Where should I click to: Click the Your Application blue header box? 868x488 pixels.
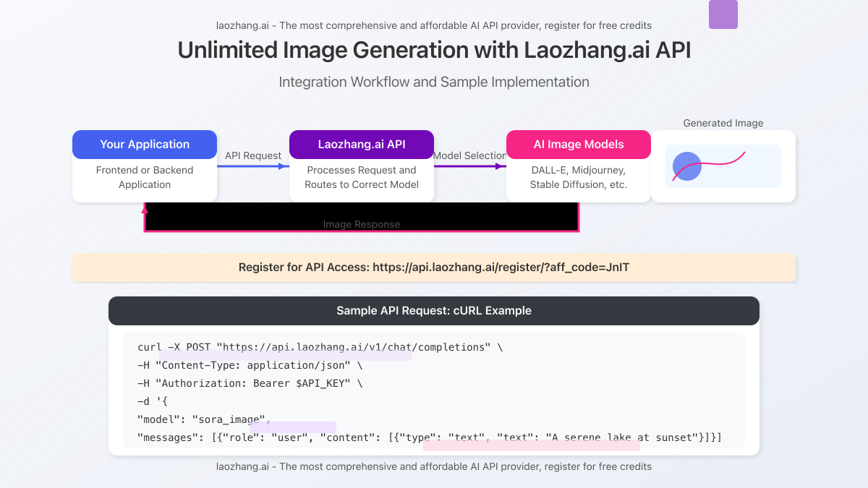(145, 145)
